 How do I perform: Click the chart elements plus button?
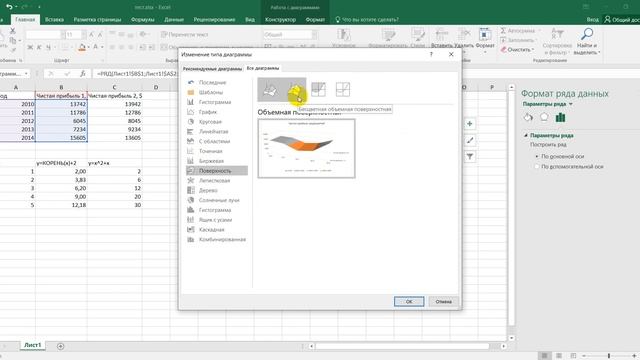(470, 124)
